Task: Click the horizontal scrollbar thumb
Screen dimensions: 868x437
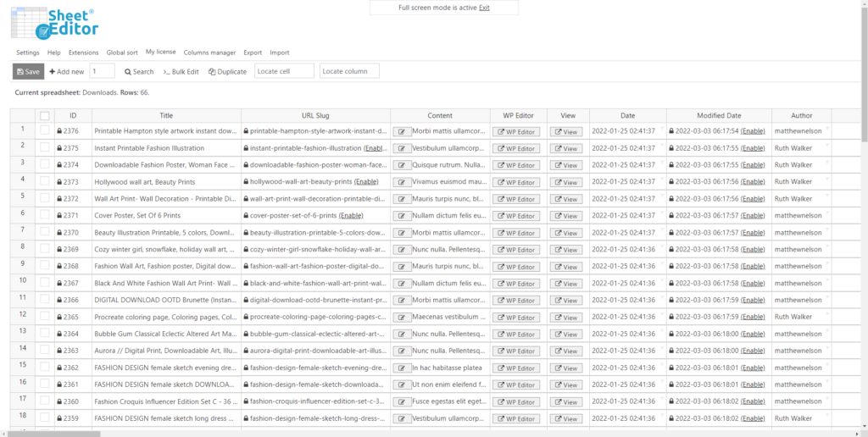Action: (x=54, y=434)
